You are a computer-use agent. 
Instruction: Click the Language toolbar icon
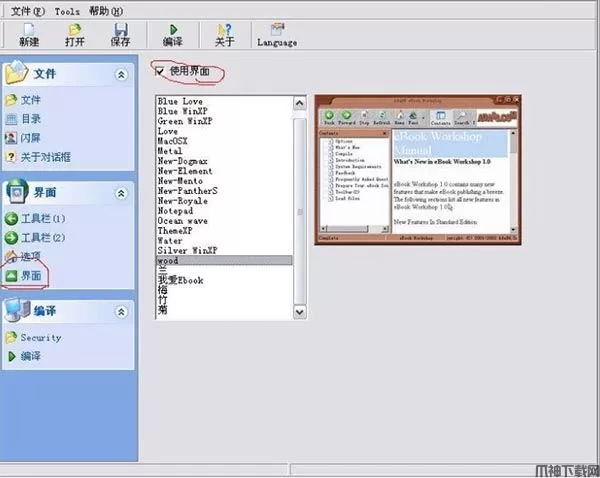coord(276,29)
